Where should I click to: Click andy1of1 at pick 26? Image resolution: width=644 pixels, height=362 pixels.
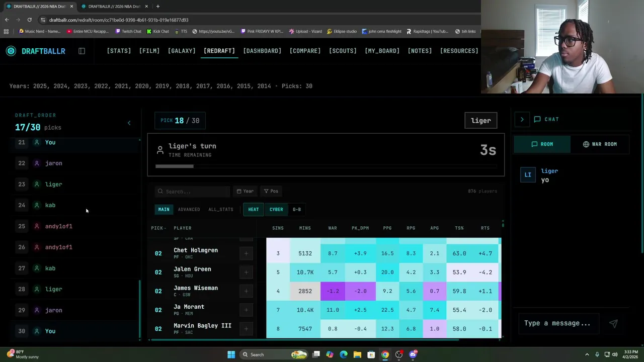[x=58, y=247]
